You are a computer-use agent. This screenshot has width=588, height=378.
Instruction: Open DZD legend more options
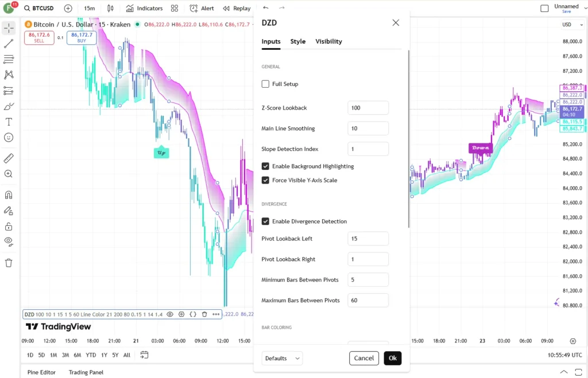[x=216, y=314]
